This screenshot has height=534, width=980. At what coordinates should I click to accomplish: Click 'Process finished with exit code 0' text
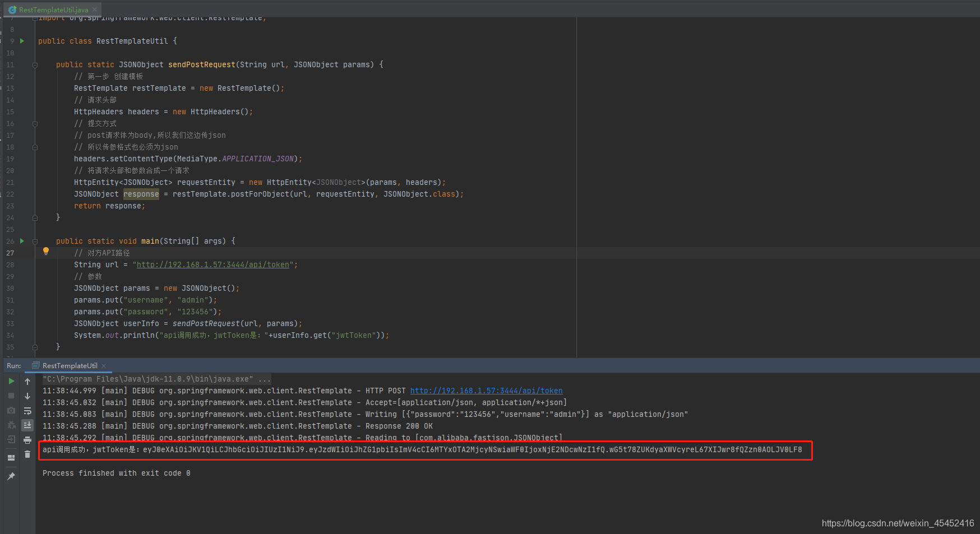coord(117,473)
